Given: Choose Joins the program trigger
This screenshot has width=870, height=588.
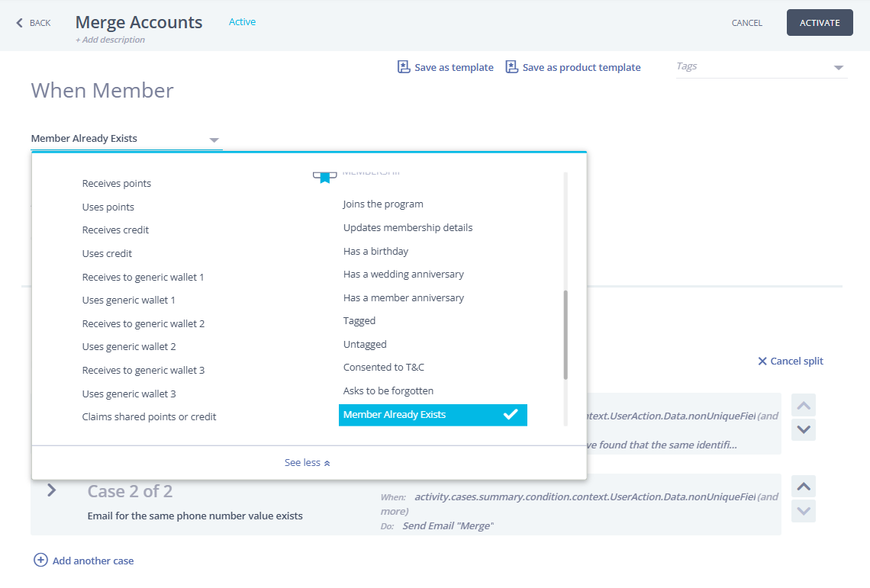Looking at the screenshot, I should 383,204.
